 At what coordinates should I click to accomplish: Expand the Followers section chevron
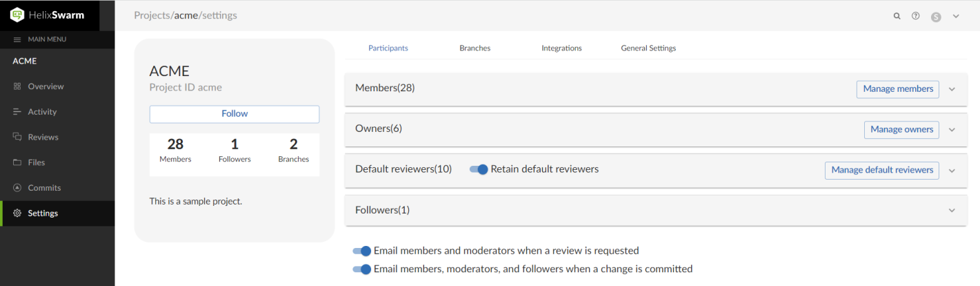[x=952, y=211]
